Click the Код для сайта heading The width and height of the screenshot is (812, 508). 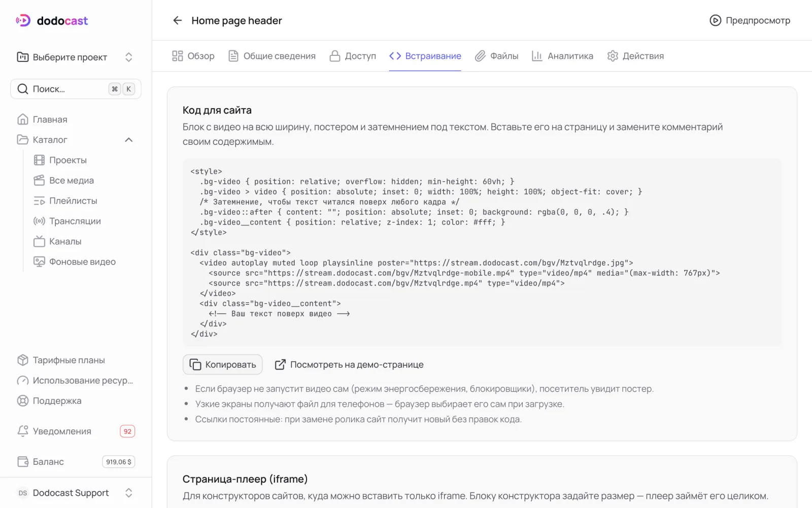(x=217, y=110)
